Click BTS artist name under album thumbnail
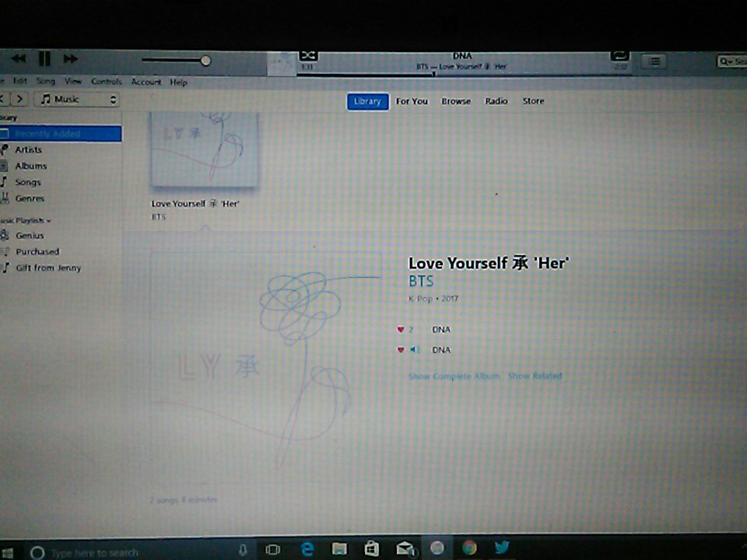Screen dimensions: 747x560 159,217
